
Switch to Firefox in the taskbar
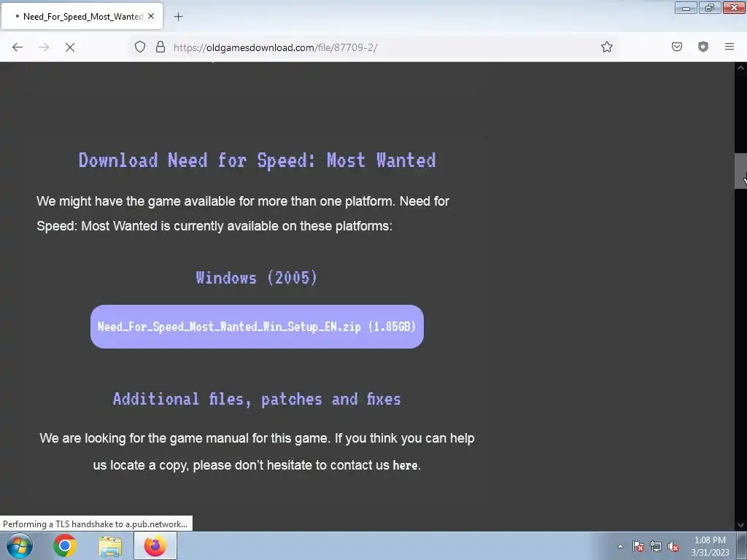155,545
